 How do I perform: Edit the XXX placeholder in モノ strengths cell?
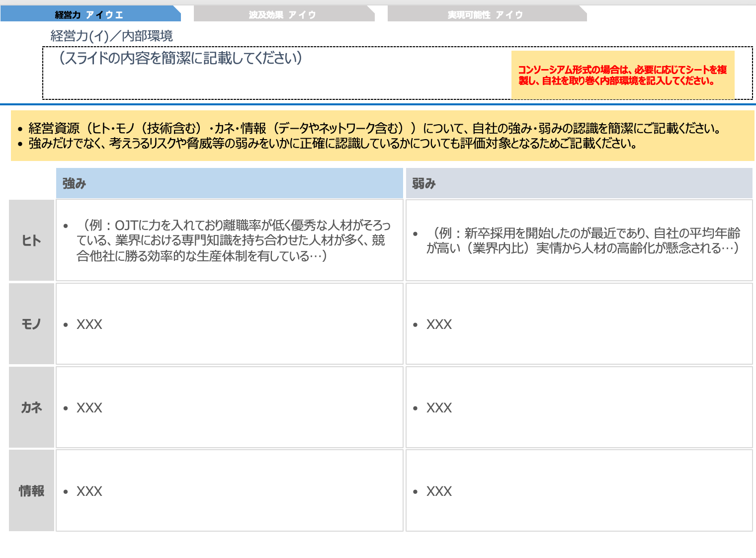coord(89,323)
